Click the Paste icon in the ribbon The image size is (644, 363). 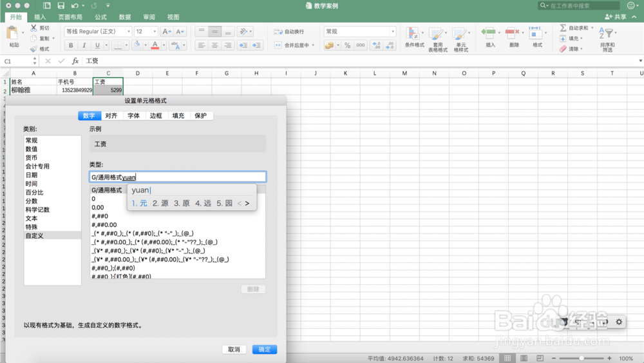pyautogui.click(x=13, y=33)
